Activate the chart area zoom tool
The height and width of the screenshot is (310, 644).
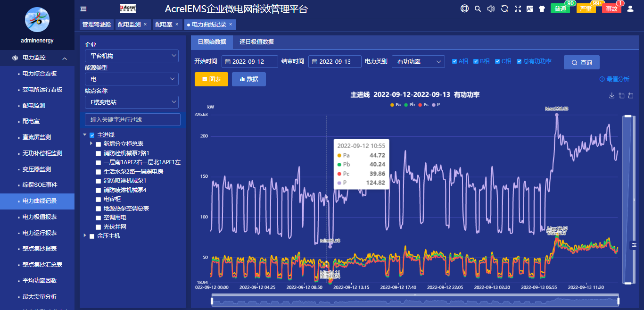coord(621,95)
